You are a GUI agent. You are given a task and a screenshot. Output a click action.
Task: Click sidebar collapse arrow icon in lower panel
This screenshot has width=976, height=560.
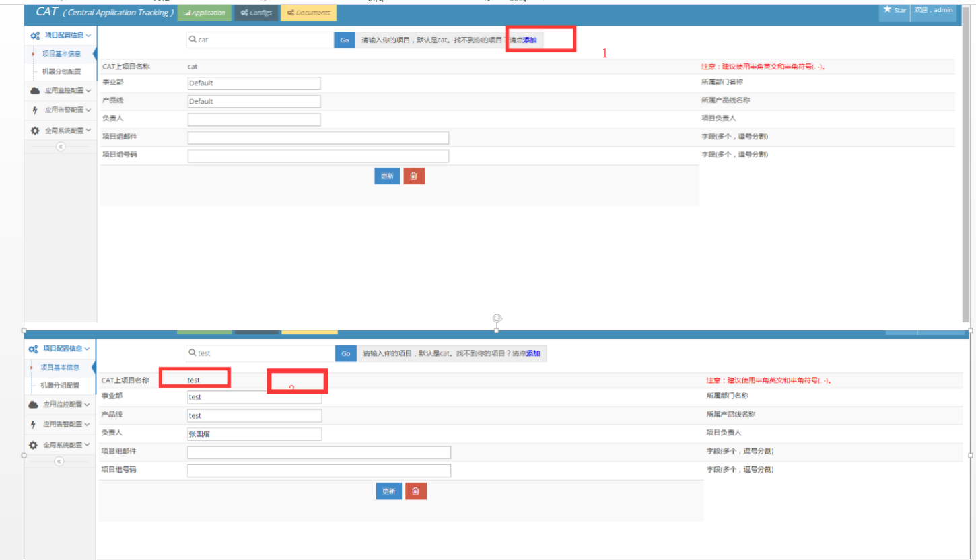point(59,462)
